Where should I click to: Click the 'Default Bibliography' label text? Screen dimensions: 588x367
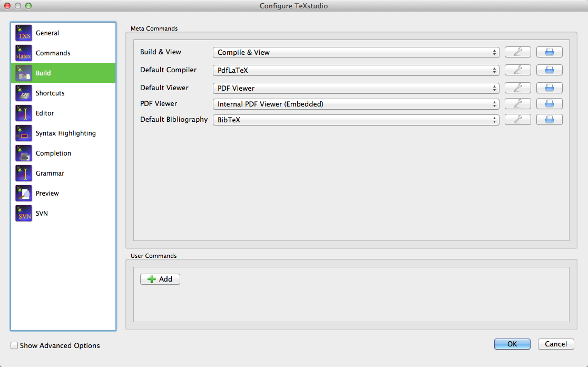tap(174, 119)
